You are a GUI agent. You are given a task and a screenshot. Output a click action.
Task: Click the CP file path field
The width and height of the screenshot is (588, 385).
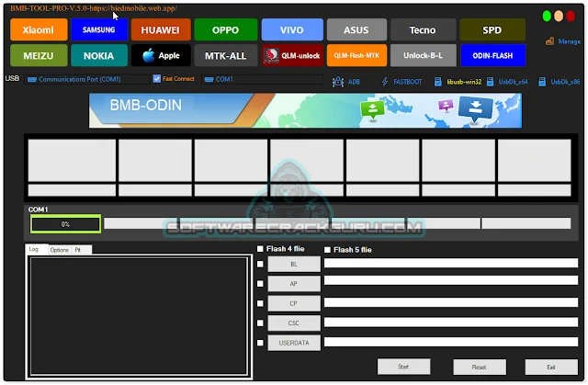coord(451,302)
